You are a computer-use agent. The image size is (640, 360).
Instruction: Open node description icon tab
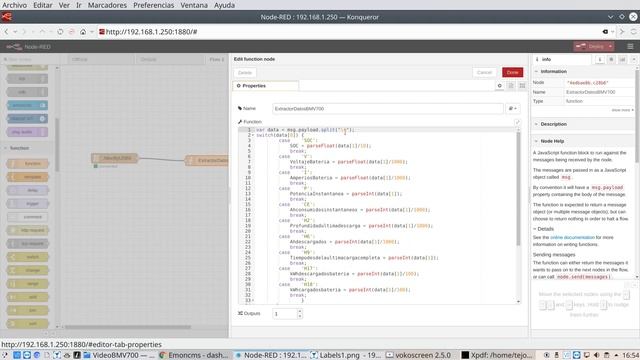click(511, 86)
